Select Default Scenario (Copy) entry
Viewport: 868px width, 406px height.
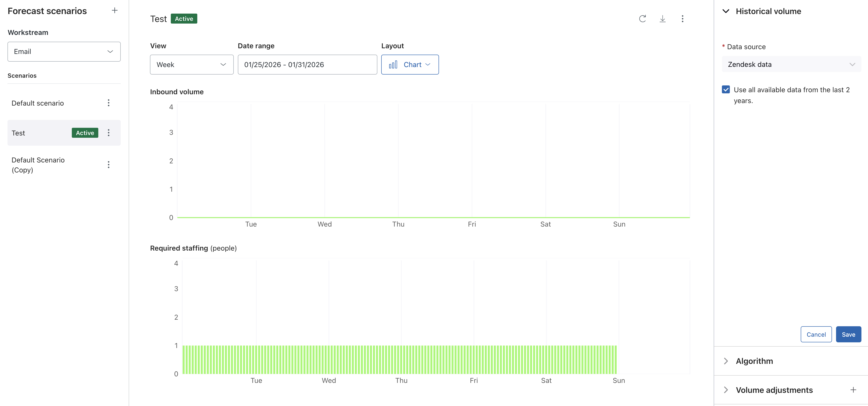[38, 165]
